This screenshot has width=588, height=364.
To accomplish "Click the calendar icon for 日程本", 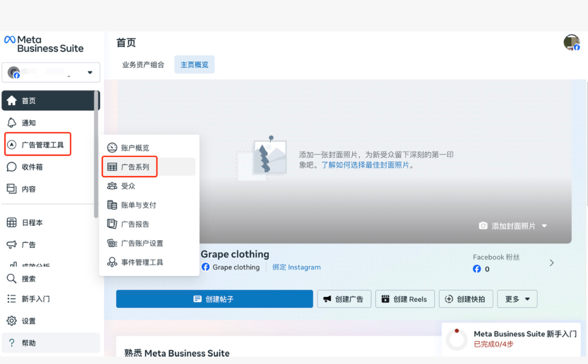I will pos(11,222).
